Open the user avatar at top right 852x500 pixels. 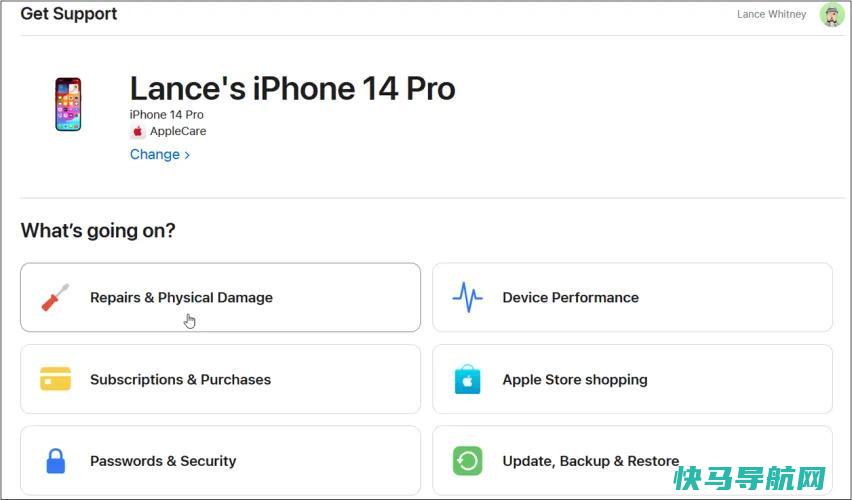[x=831, y=15]
